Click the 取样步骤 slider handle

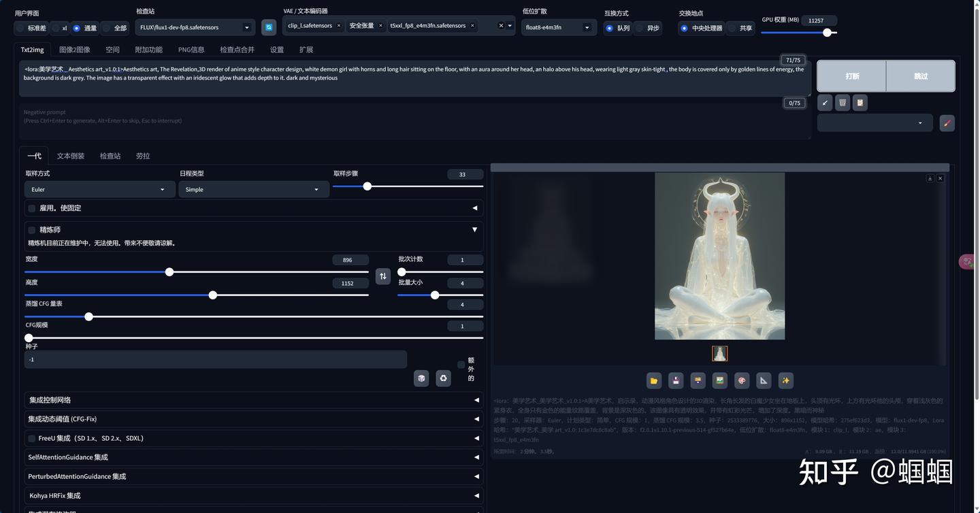[x=367, y=186]
